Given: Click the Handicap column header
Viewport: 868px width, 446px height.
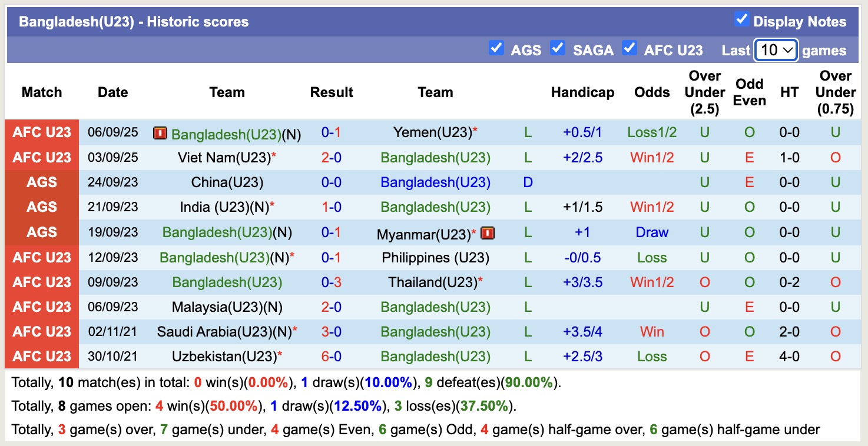Looking at the screenshot, I should pyautogui.click(x=582, y=92).
